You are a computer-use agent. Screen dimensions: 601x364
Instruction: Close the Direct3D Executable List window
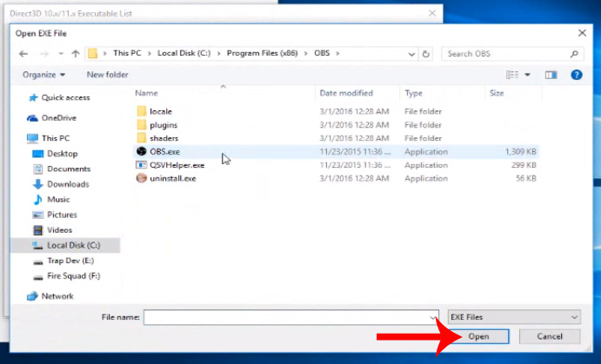coord(432,13)
